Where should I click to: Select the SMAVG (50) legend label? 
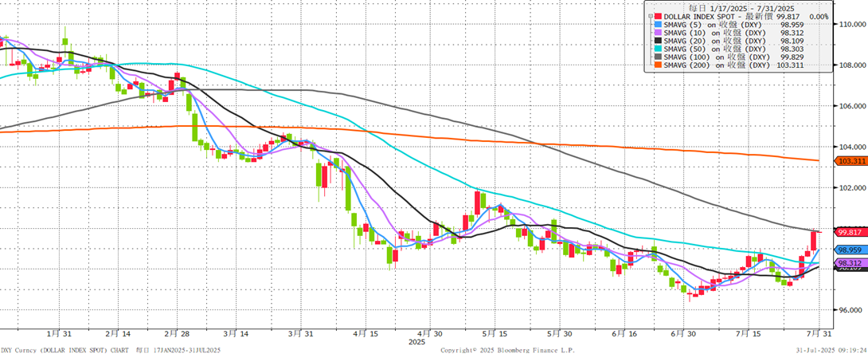714,49
